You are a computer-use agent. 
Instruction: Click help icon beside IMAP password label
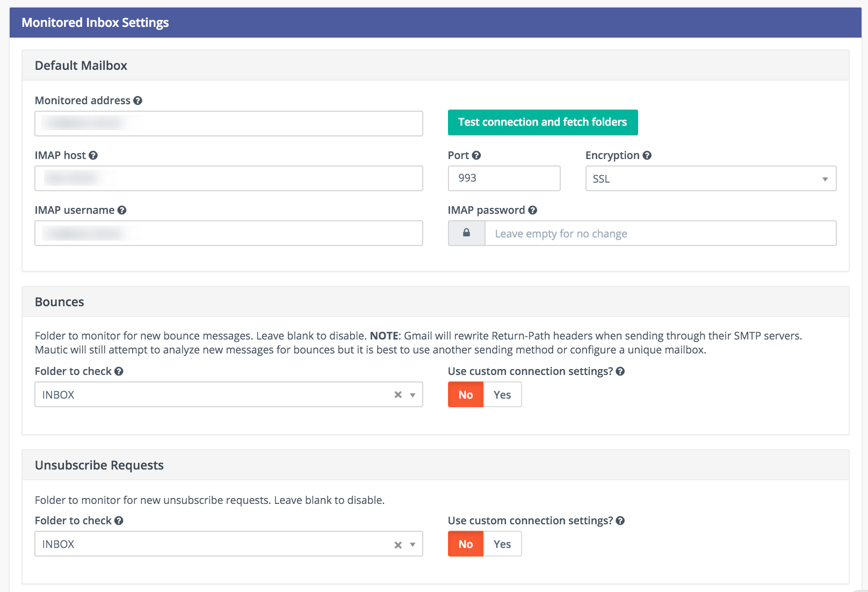pos(532,210)
